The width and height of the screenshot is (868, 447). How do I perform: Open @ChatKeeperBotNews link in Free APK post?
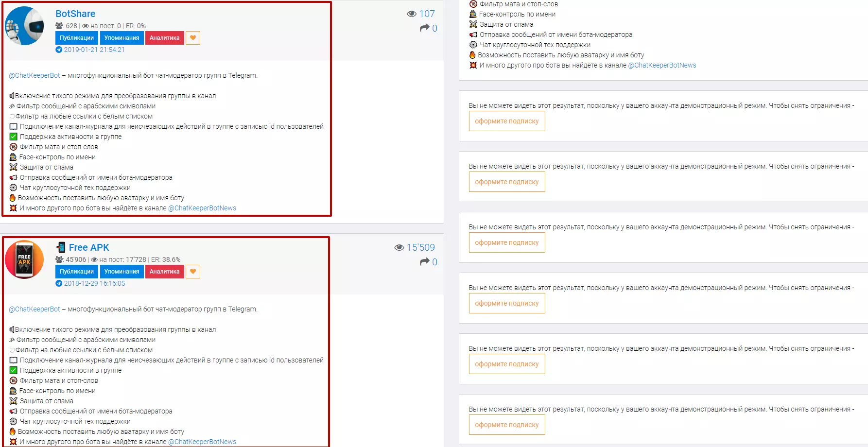pyautogui.click(x=202, y=442)
